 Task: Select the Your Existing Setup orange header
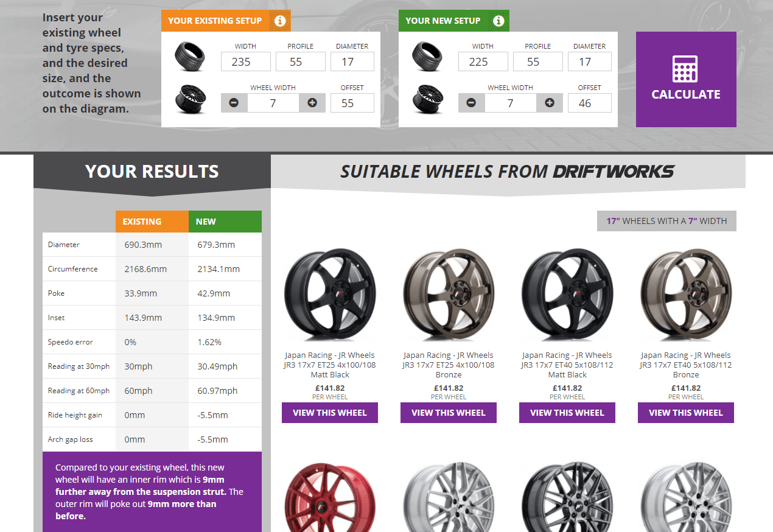pyautogui.click(x=226, y=21)
